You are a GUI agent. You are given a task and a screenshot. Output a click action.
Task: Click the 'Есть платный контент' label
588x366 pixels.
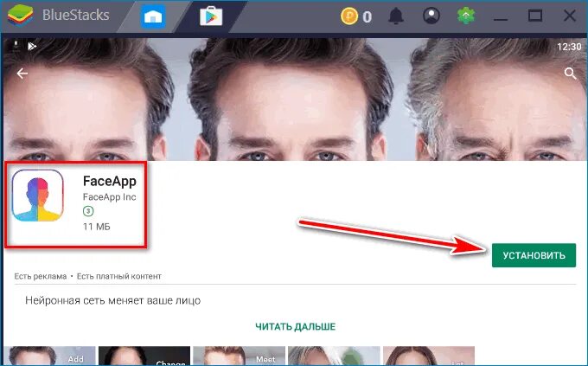coord(118,277)
